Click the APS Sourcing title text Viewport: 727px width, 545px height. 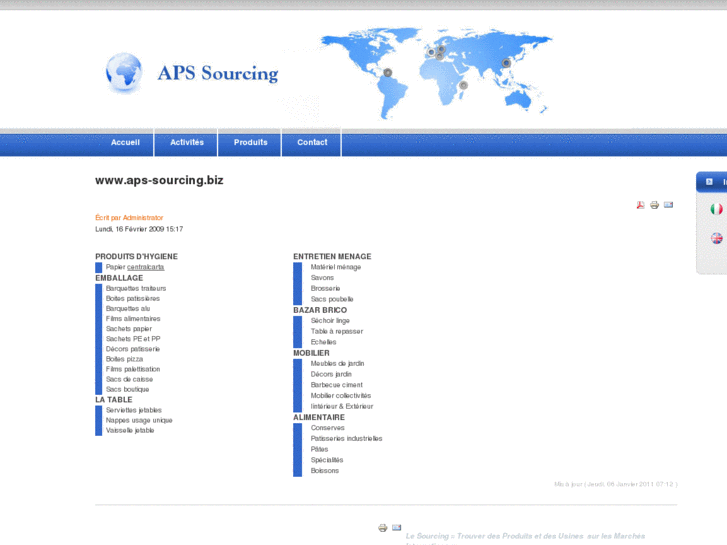pos(218,73)
